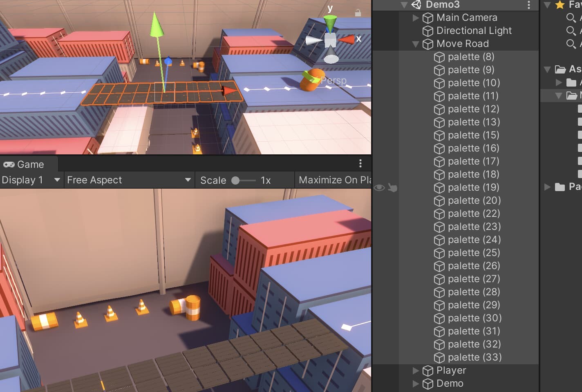Click the Assets folder icon
Viewport: 582px width, 392px height.
tap(560, 69)
